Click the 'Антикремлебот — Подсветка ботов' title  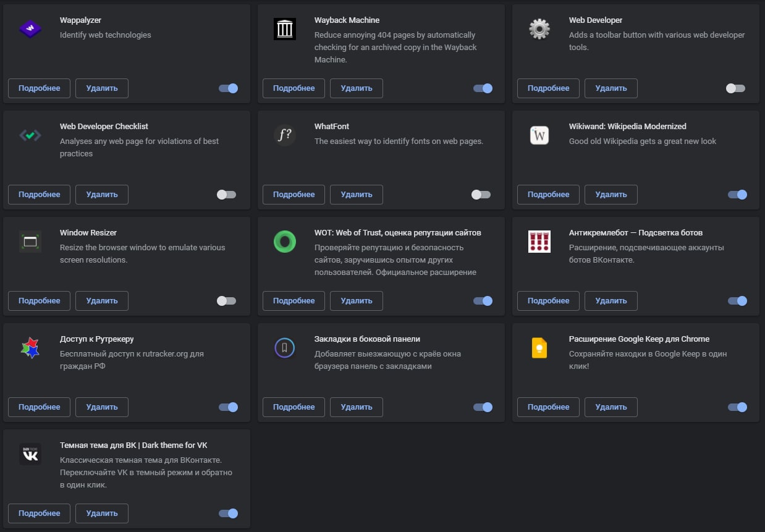pyautogui.click(x=636, y=233)
